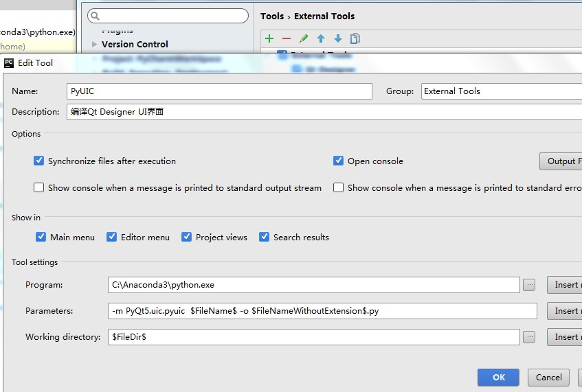Click the copy tool icon
This screenshot has height=392, width=582.
(355, 38)
